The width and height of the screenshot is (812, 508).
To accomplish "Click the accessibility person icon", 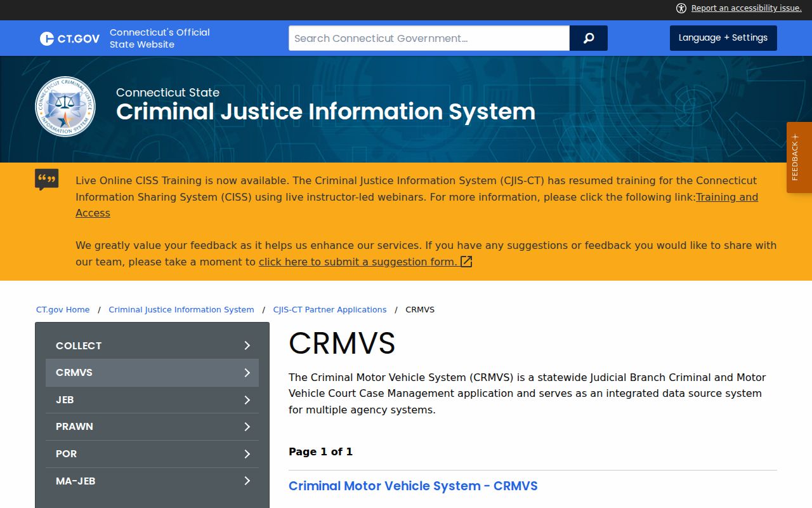I will [x=681, y=8].
